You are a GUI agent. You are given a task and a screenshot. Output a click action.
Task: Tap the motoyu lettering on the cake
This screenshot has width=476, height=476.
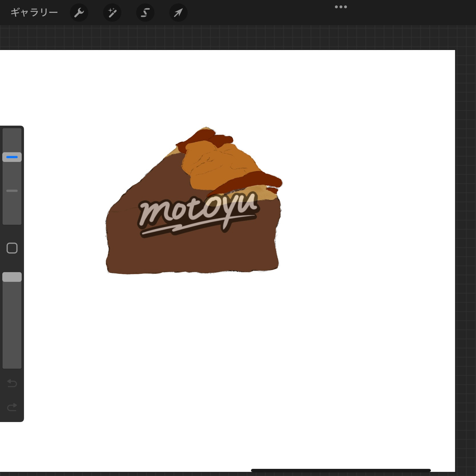[x=198, y=214]
